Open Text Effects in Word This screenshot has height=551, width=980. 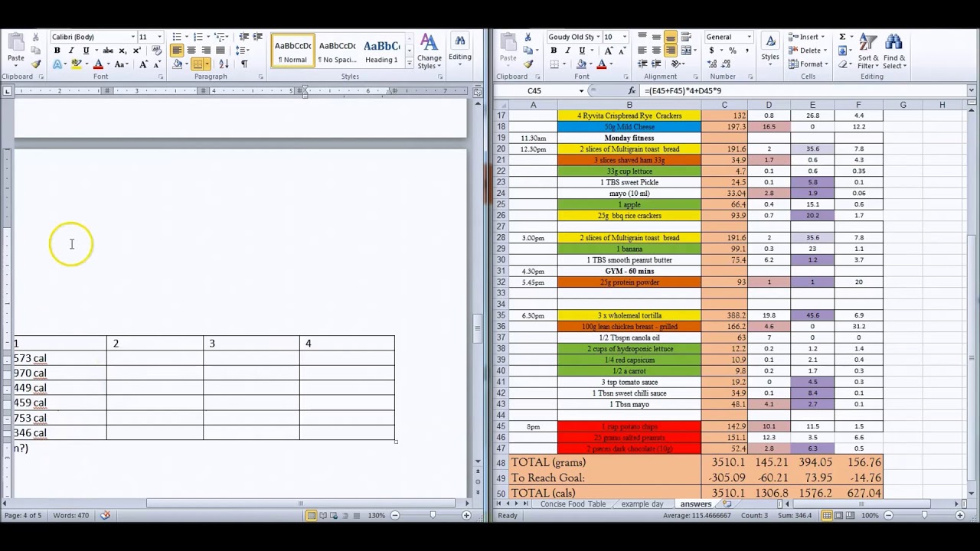[58, 64]
